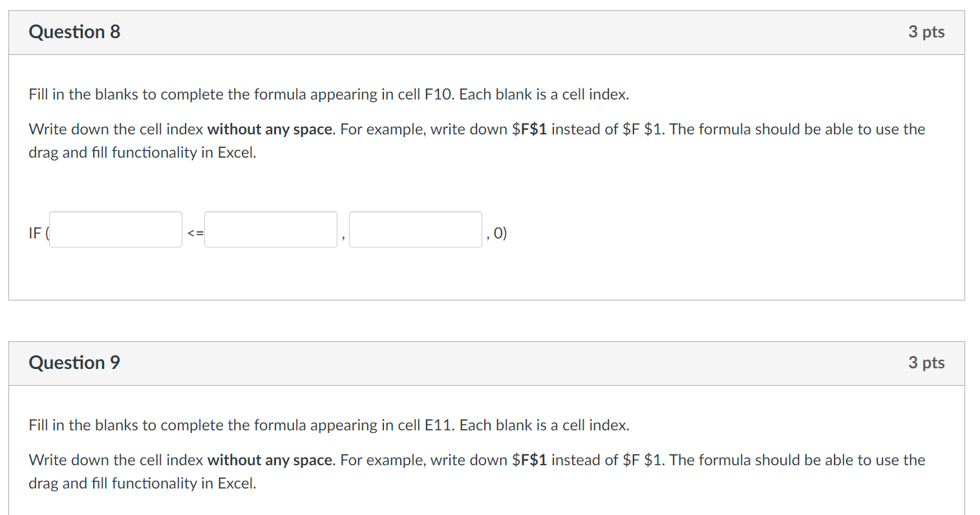This screenshot has height=515, width=980.
Task: Click bold "without any space" in Question 9
Action: point(270,460)
